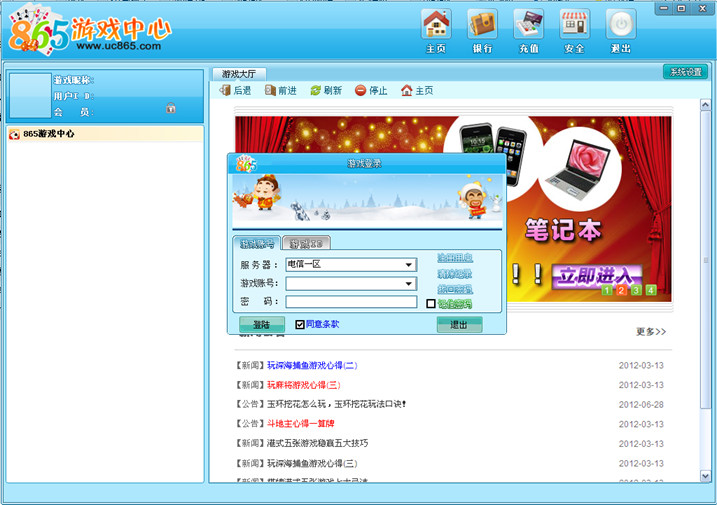Select banner page indicator 3
The width and height of the screenshot is (717, 505).
(x=636, y=290)
